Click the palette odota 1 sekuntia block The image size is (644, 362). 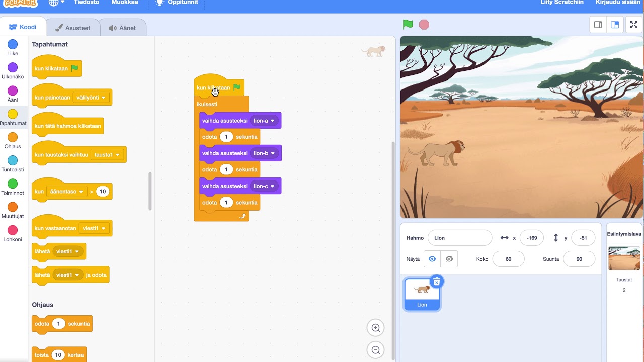pos(62,324)
